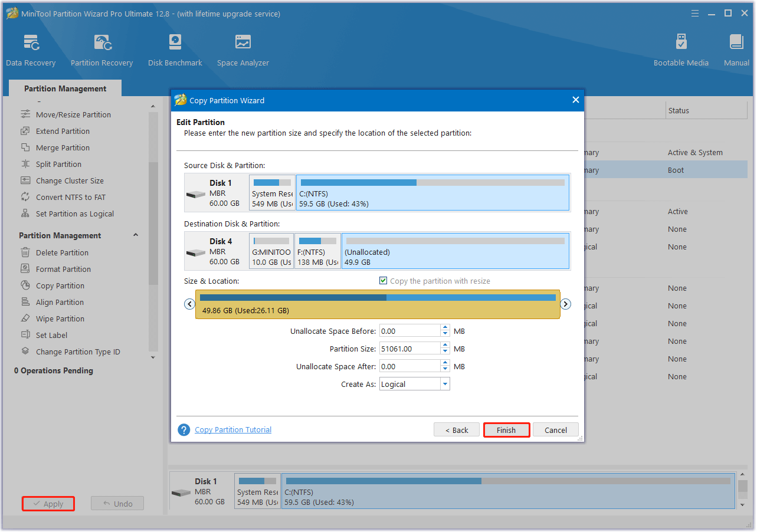Viewport: 757px width, 532px height.
Task: Select destination F:(NTFS) partition
Action: pyautogui.click(x=317, y=251)
